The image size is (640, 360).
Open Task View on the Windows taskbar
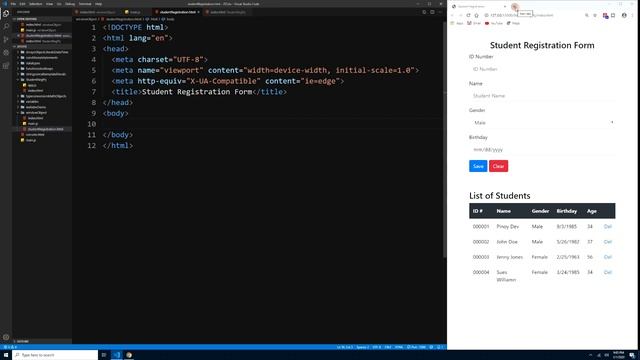(104, 355)
